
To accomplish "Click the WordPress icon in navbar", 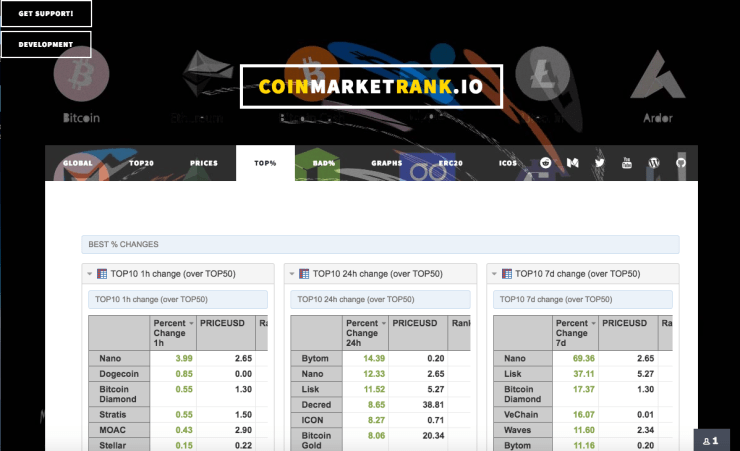I will 654,163.
